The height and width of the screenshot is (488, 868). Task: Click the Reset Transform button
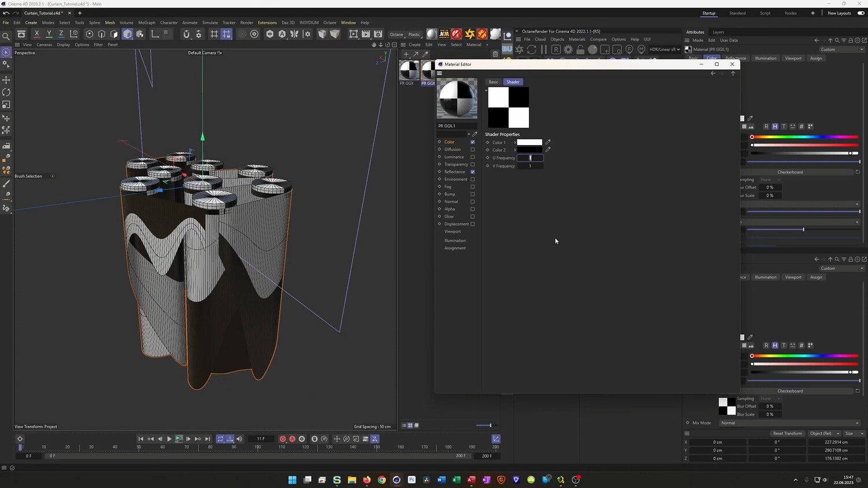(x=787, y=433)
